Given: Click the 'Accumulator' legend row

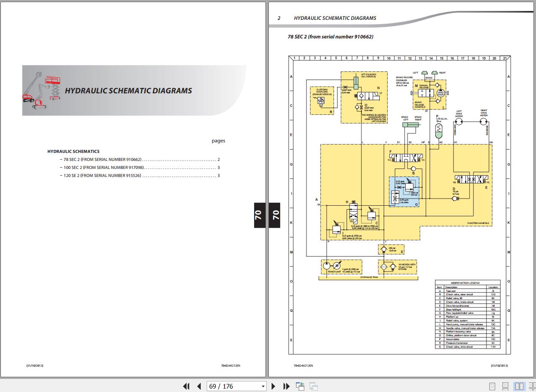Looking at the screenshot, I should [468, 339].
